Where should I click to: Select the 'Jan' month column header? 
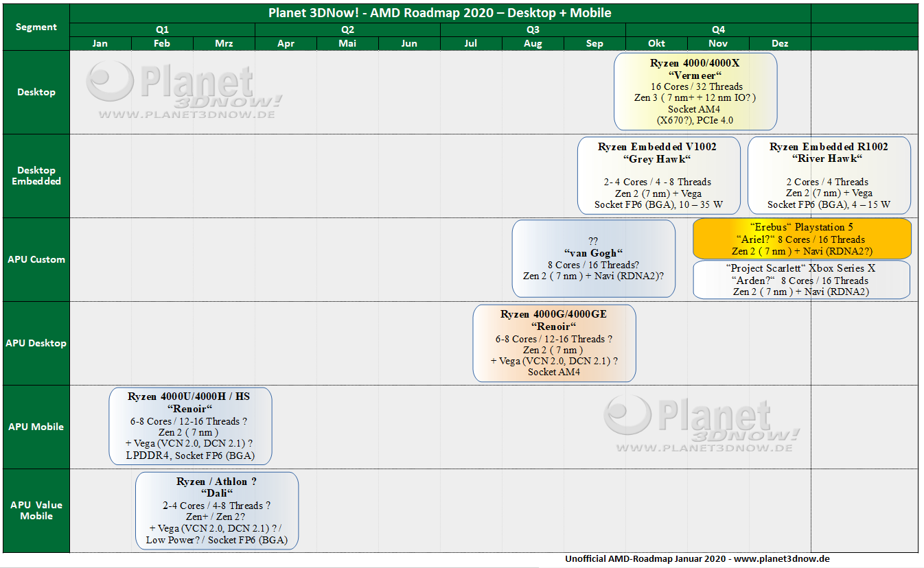(x=100, y=43)
